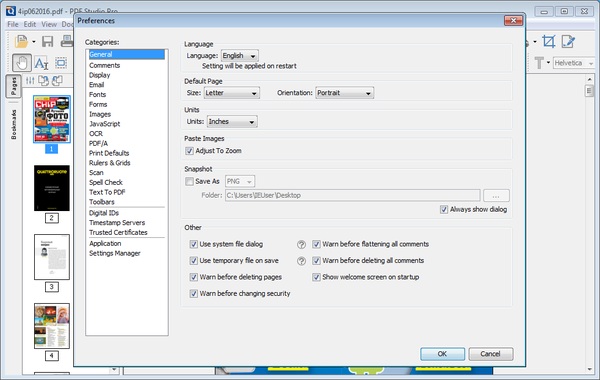Viewport: 600px width, 380px height.
Task: Click the Text T tool icon
Action: (x=539, y=63)
